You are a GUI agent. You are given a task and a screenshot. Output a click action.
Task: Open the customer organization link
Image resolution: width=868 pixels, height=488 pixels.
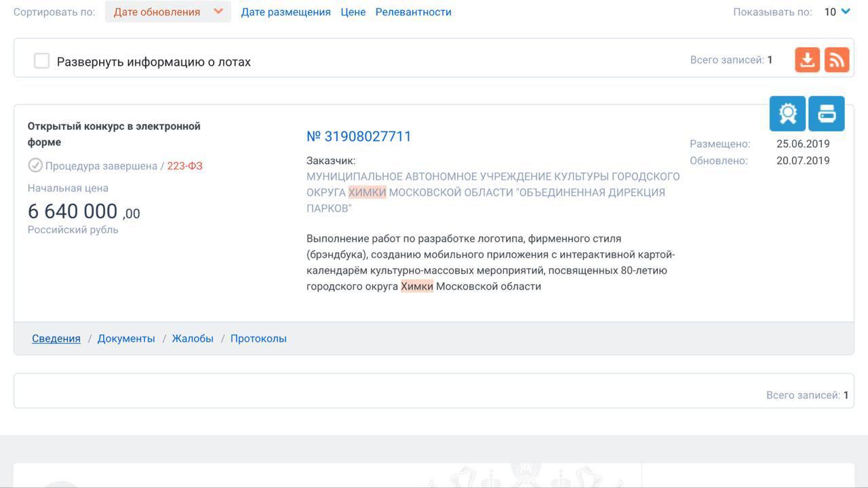493,192
